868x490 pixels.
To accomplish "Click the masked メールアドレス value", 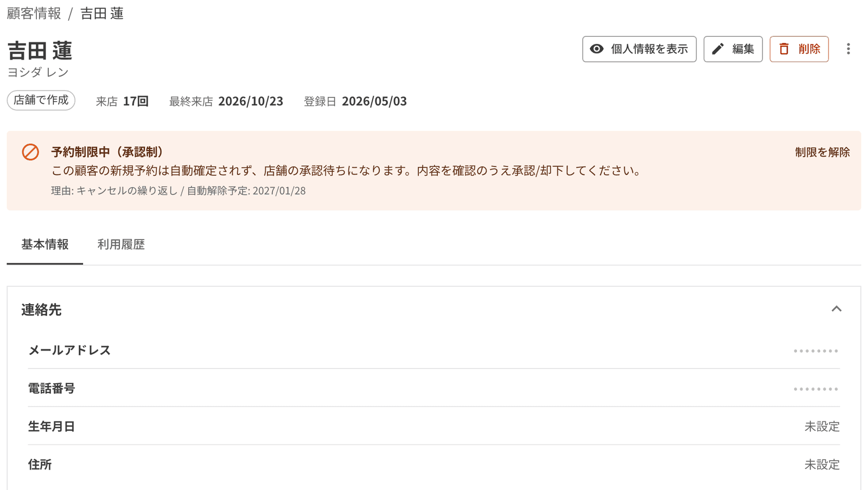I will [816, 351].
